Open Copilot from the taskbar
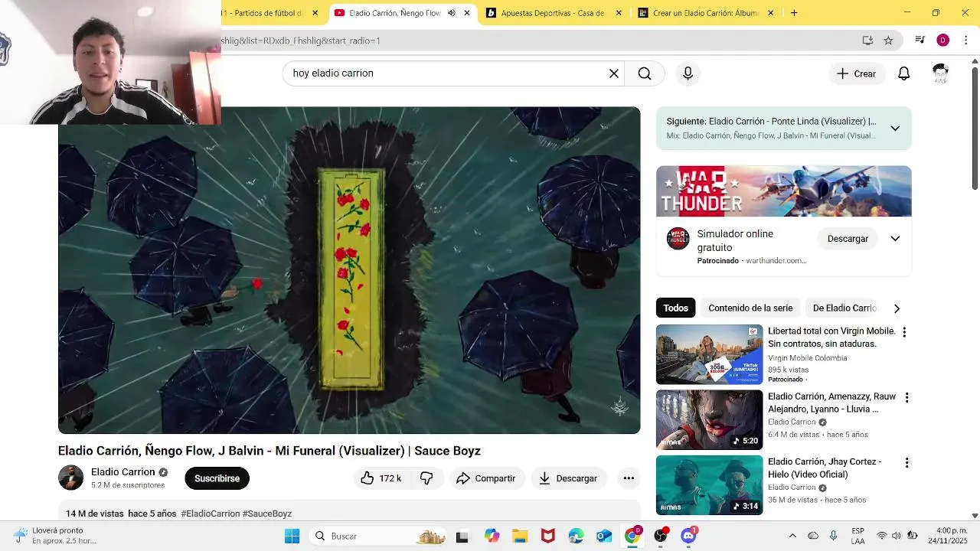The image size is (980, 551). (x=492, y=536)
